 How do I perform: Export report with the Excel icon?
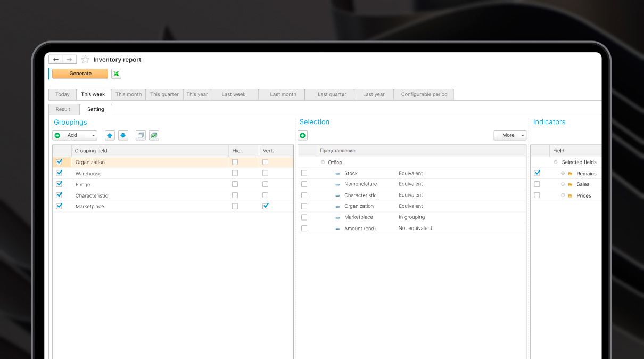coord(116,74)
